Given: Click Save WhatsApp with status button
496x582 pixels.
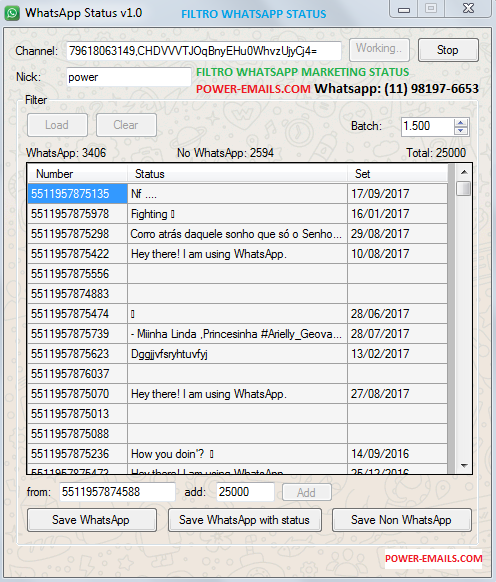Looking at the screenshot, I should click(x=245, y=520).
